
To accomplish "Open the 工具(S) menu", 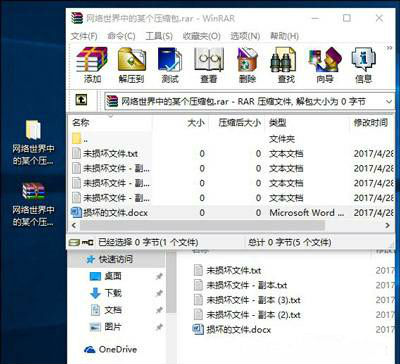I will coord(159,36).
